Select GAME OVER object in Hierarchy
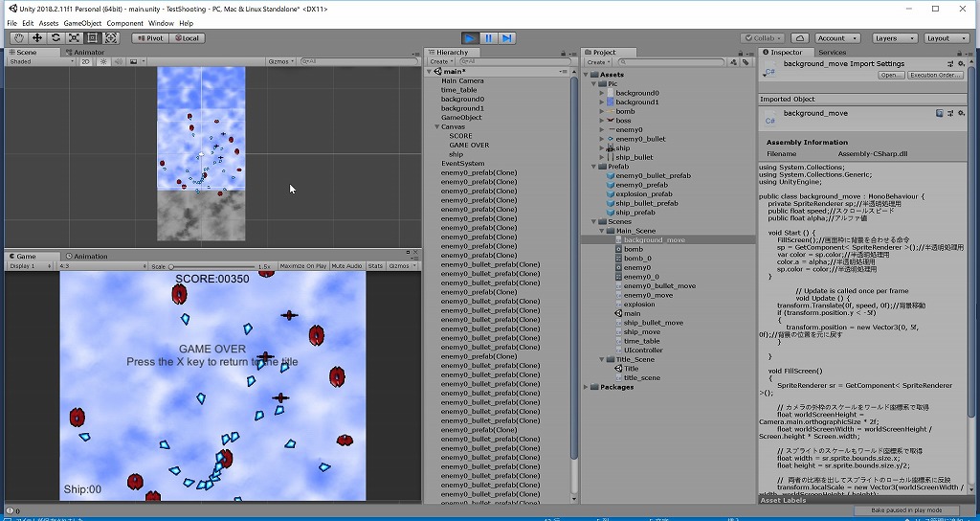This screenshot has height=521, width=980. (x=469, y=146)
